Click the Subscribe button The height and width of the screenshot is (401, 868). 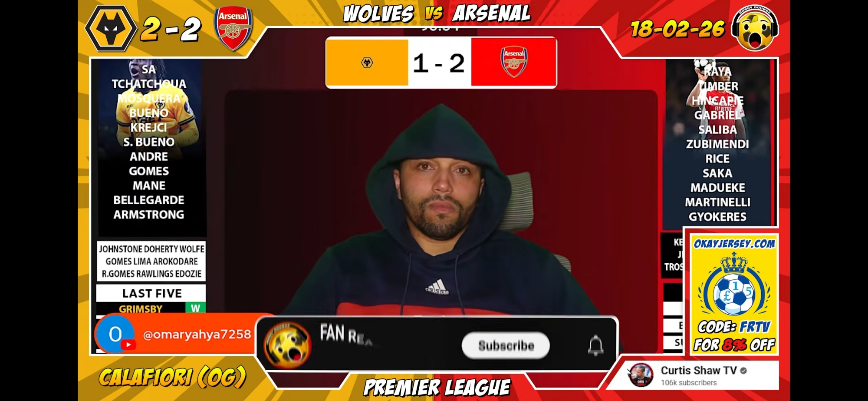pyautogui.click(x=506, y=345)
